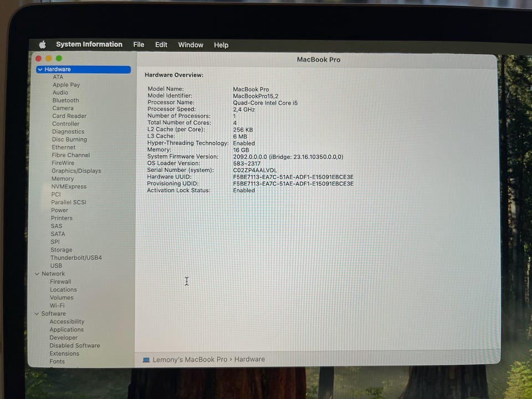Select the Network category in the sidebar
532x399 pixels.
tap(53, 273)
